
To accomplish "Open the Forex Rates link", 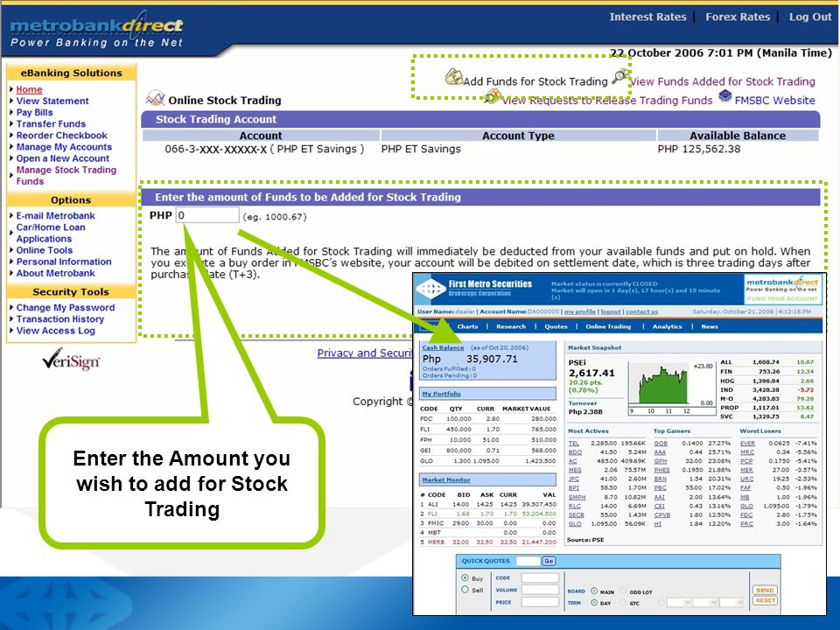I will pos(738,17).
